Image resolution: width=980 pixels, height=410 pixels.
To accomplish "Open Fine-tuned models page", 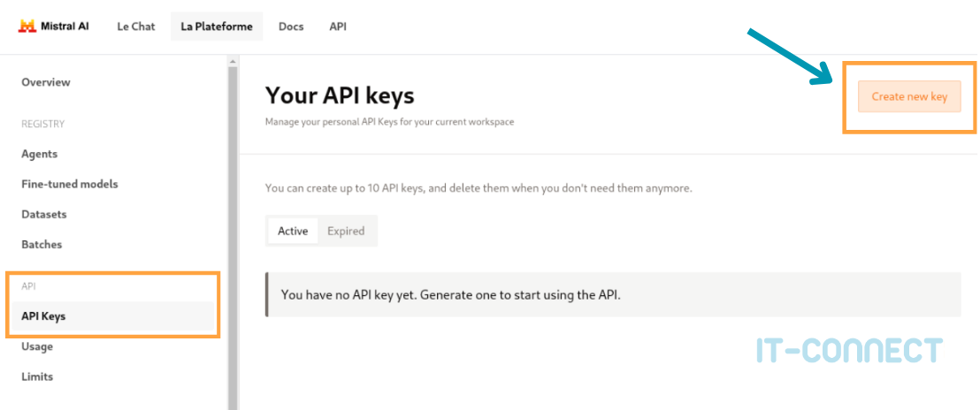I will [x=70, y=184].
